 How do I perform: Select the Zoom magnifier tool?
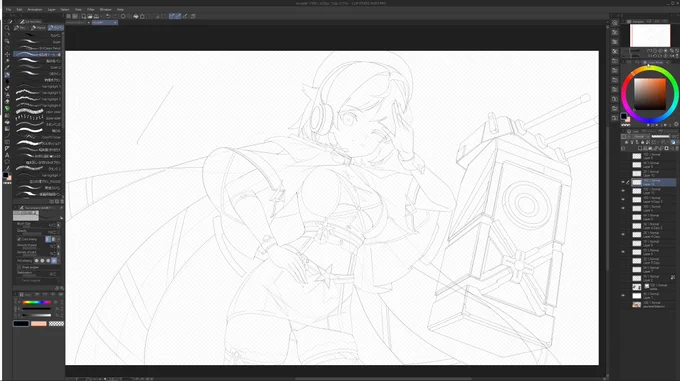pyautogui.click(x=7, y=27)
